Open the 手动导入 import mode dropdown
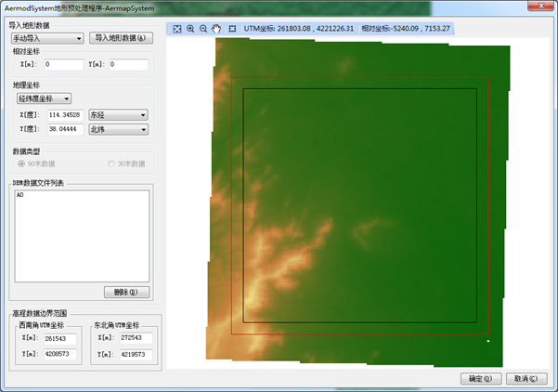This screenshot has width=558, height=392. 47,39
